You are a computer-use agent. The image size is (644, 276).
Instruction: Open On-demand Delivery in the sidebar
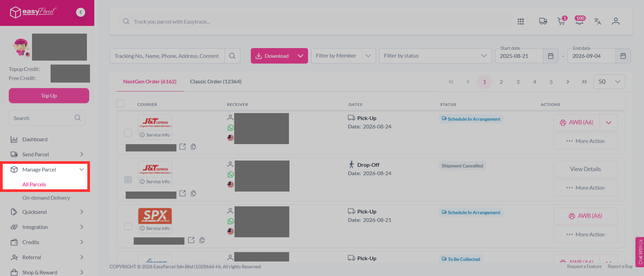(x=46, y=198)
